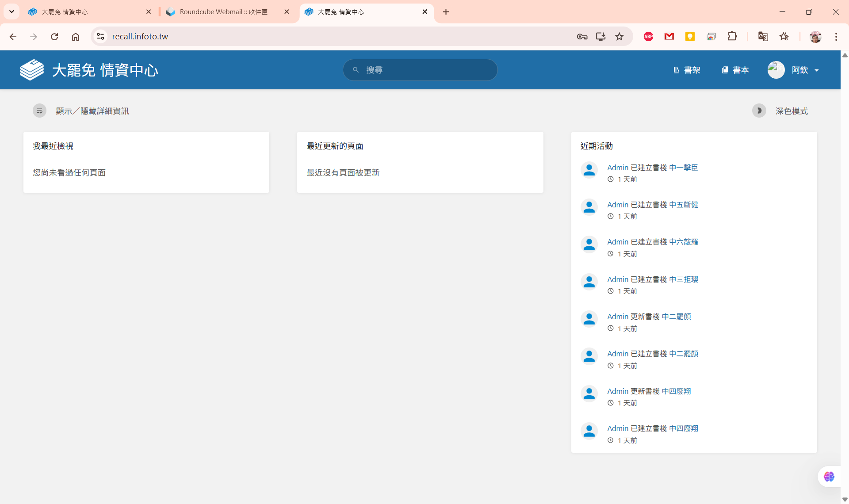Click the page scrollbar down arrow
The width and height of the screenshot is (849, 504).
[845, 499]
